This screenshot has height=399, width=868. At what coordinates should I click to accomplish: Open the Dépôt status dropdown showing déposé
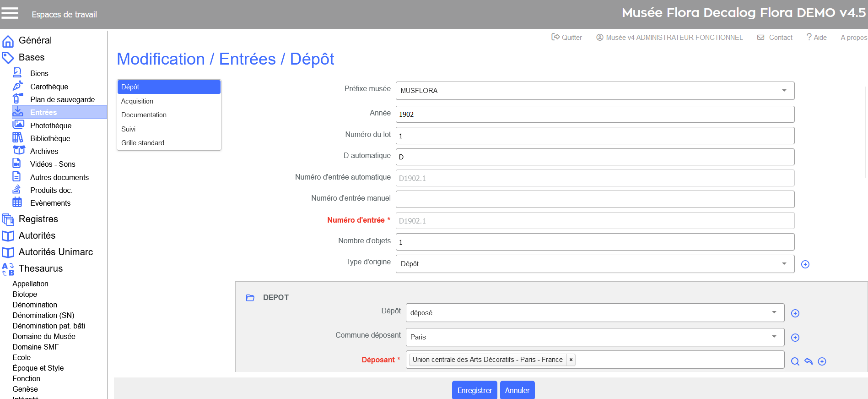point(774,312)
